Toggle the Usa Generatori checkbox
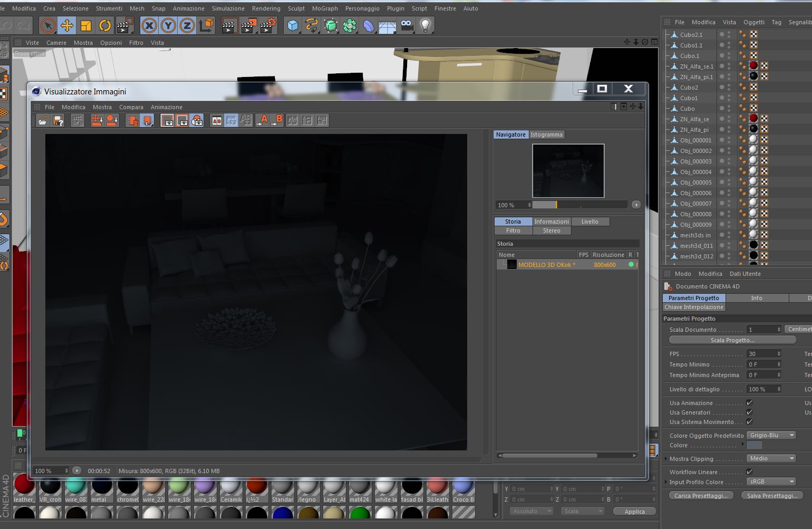812x529 pixels. 749,412
